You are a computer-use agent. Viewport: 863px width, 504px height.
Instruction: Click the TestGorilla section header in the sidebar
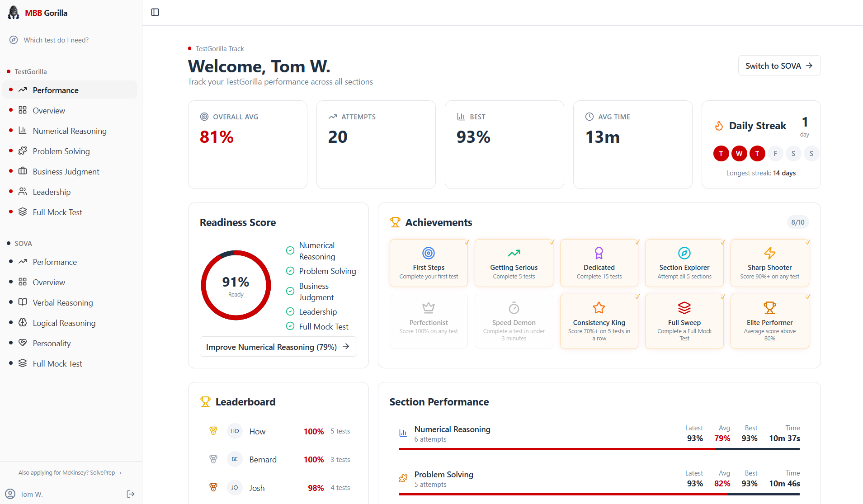point(30,71)
